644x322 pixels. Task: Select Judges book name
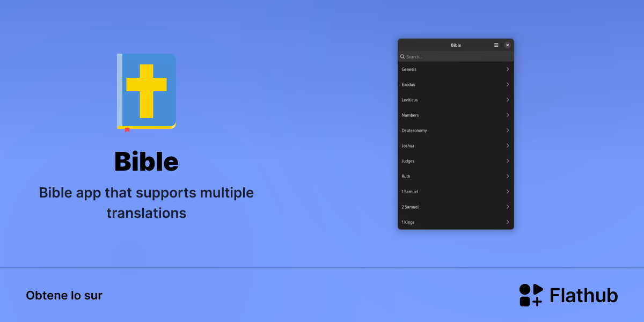[408, 161]
